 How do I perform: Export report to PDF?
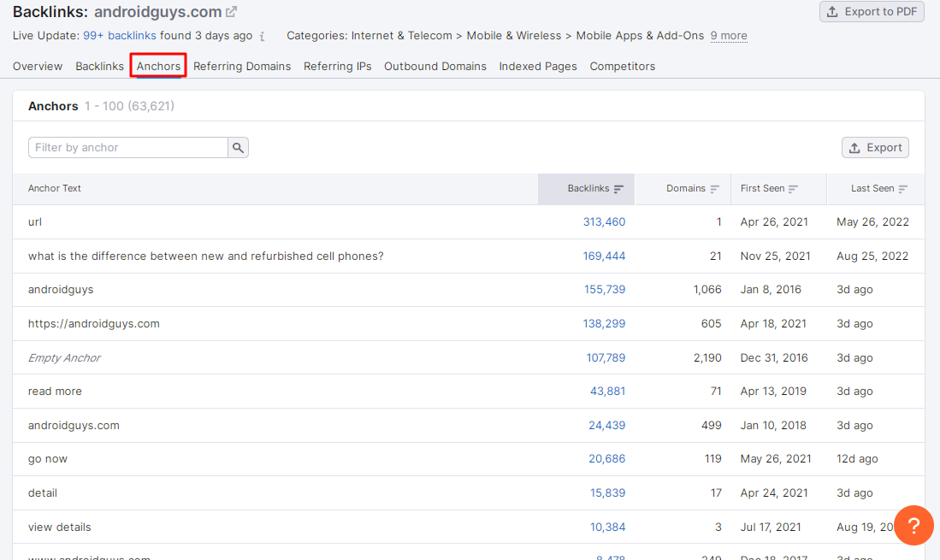[872, 12]
